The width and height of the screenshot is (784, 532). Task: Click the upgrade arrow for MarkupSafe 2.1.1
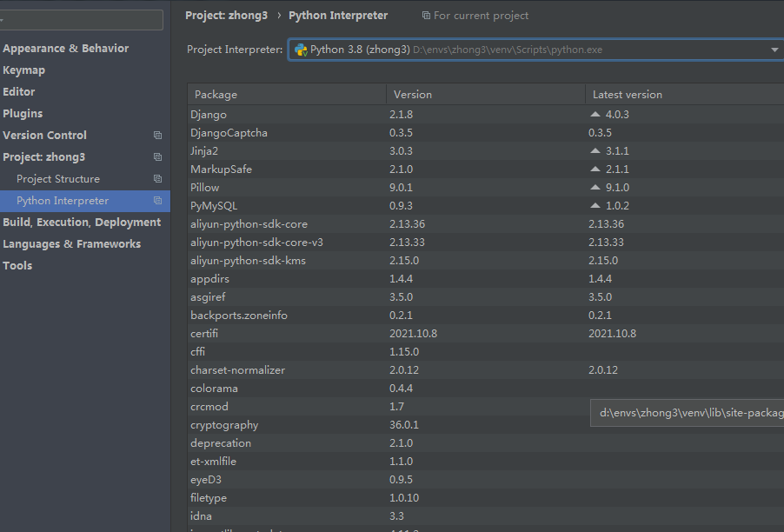click(x=595, y=170)
